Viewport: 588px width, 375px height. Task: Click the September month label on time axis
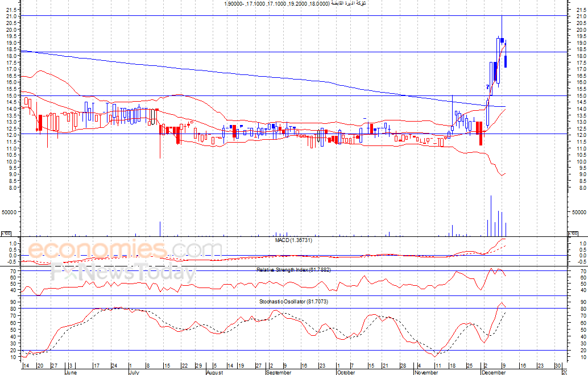point(279,373)
